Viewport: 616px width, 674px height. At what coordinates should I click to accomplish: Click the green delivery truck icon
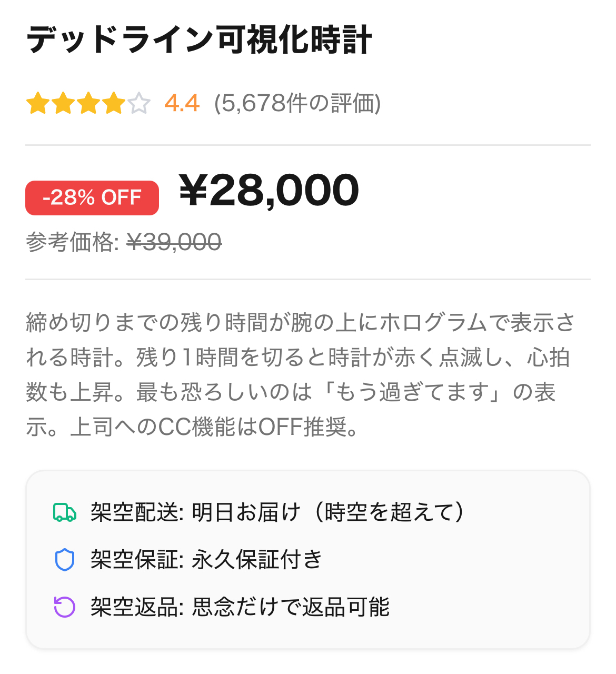click(x=65, y=512)
